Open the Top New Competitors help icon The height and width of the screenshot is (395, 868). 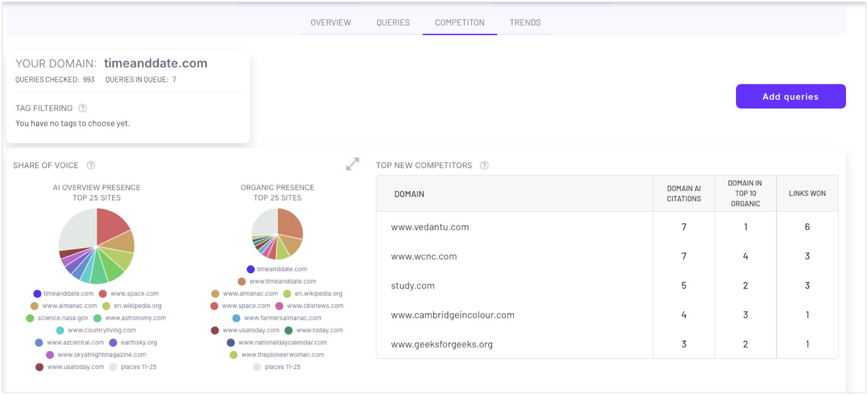(484, 165)
